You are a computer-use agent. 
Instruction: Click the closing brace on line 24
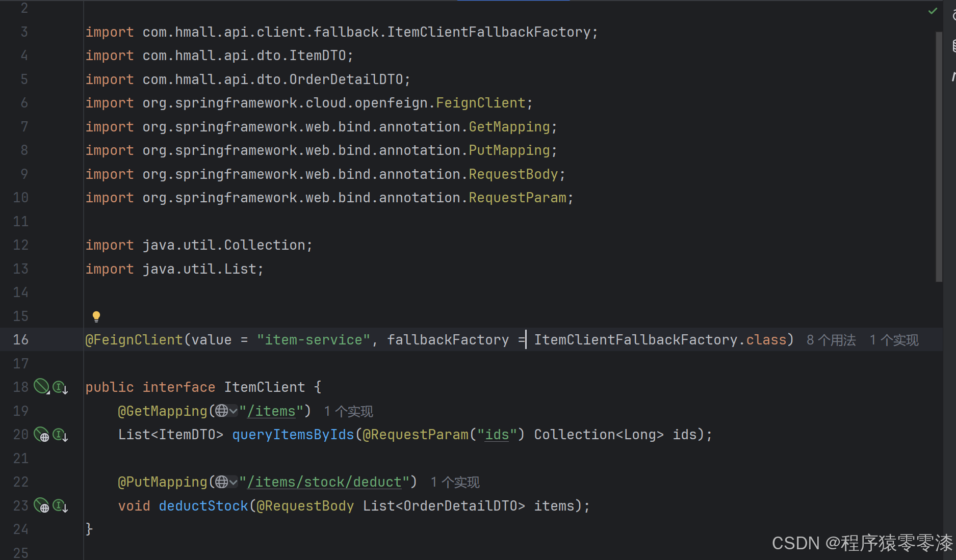pyautogui.click(x=89, y=529)
